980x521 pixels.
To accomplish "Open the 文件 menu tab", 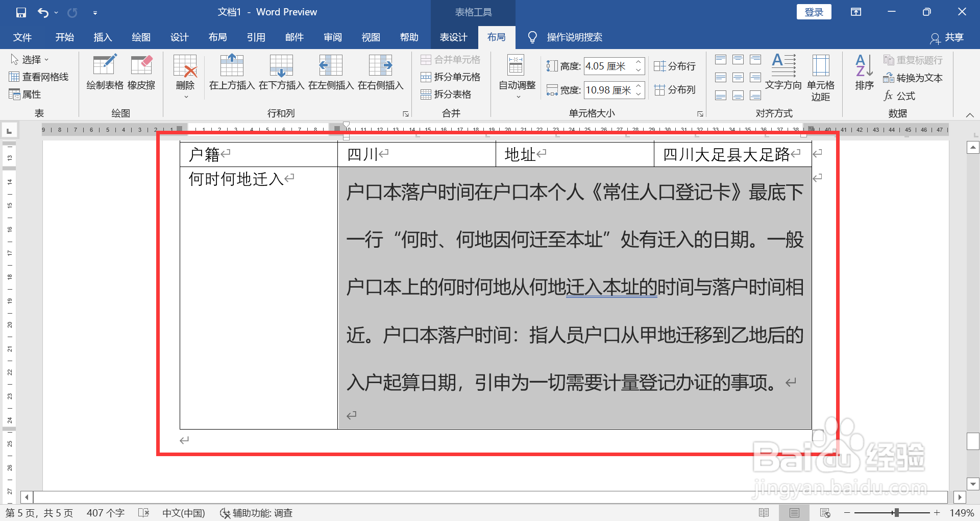I will tap(22, 37).
